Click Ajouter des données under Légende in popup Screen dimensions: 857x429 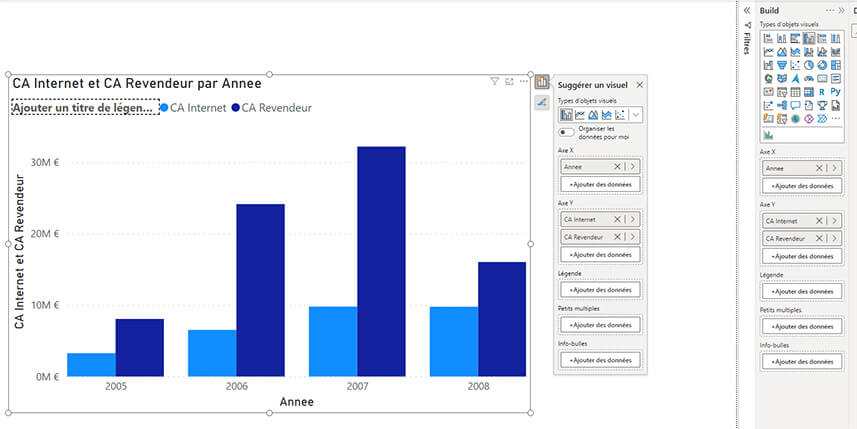click(x=600, y=290)
